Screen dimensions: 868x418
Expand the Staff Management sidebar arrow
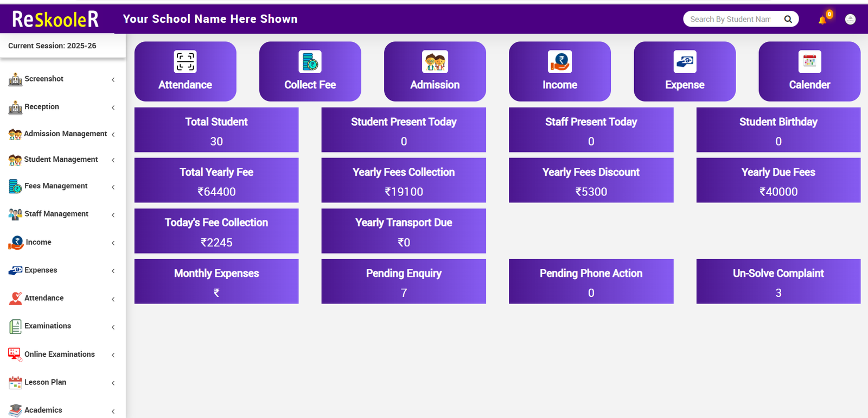pos(113,215)
